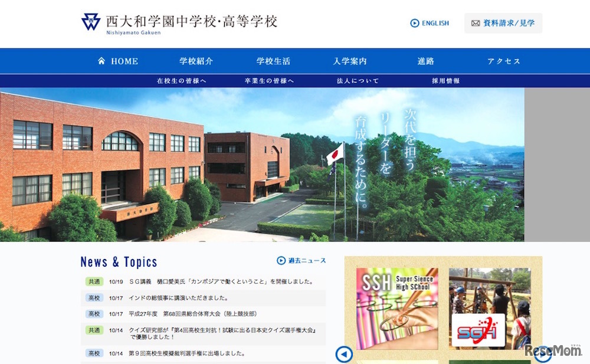Screen dimensions: 590x364
Task: Open the 学校生活 menu
Action: click(x=274, y=61)
